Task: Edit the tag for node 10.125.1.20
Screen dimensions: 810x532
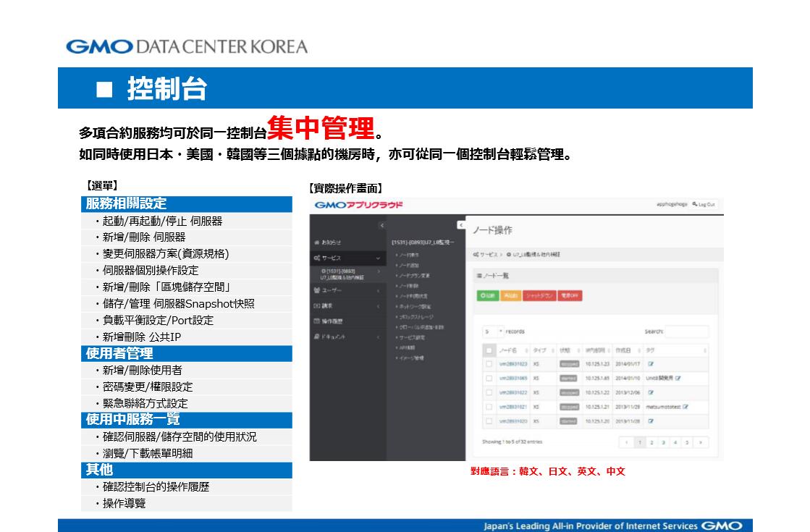Action: [651, 421]
